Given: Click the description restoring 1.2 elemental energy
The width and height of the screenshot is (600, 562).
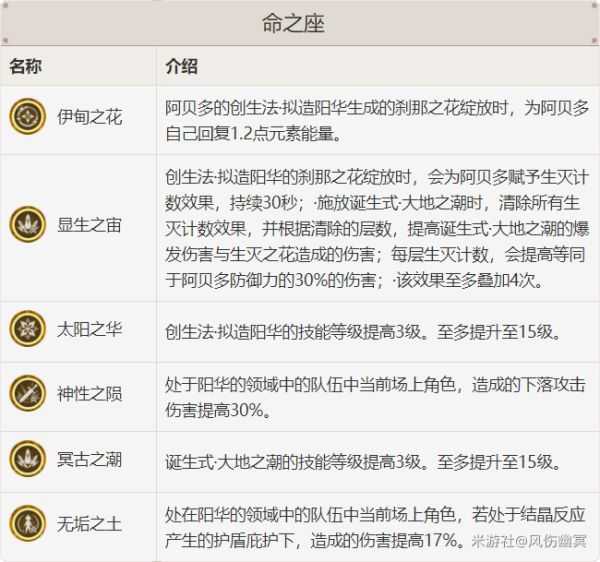Looking at the screenshot, I should (x=376, y=118).
